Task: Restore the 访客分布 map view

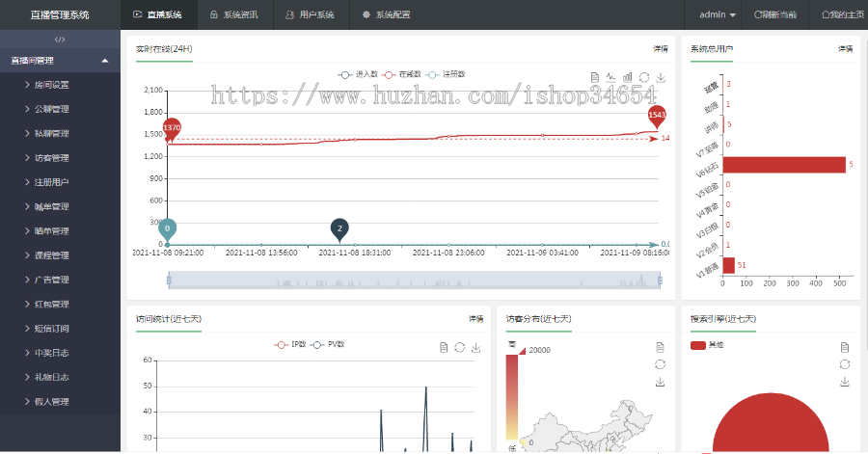Action: tap(660, 364)
